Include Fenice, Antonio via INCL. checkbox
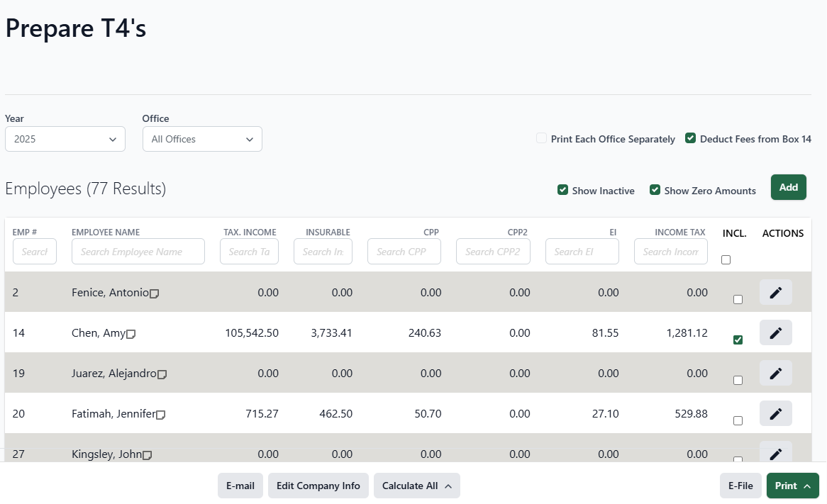This screenshot has width=827, height=504. [x=738, y=299]
